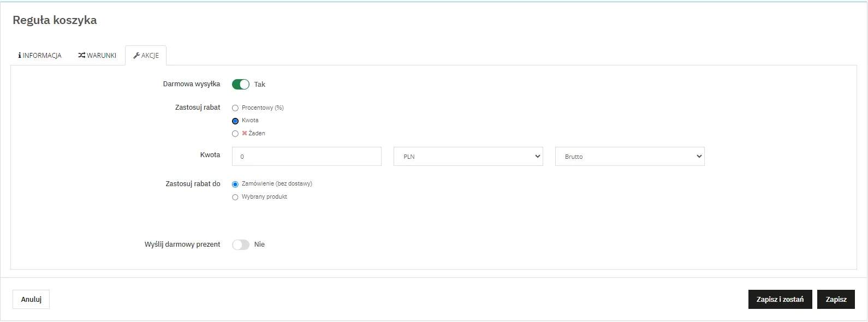Click into the Kwota amount input field
Image resolution: width=868 pixels, height=322 pixels.
tap(306, 157)
